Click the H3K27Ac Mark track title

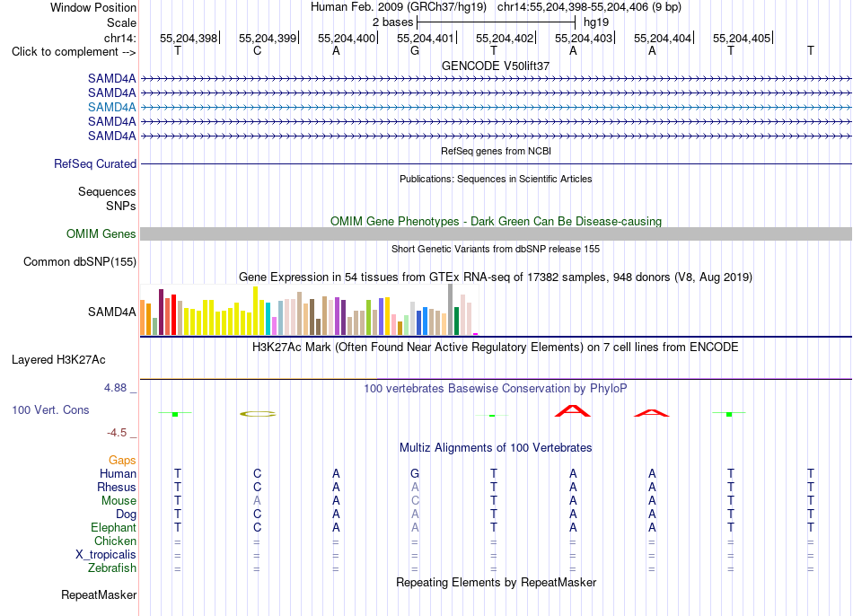[x=496, y=348]
